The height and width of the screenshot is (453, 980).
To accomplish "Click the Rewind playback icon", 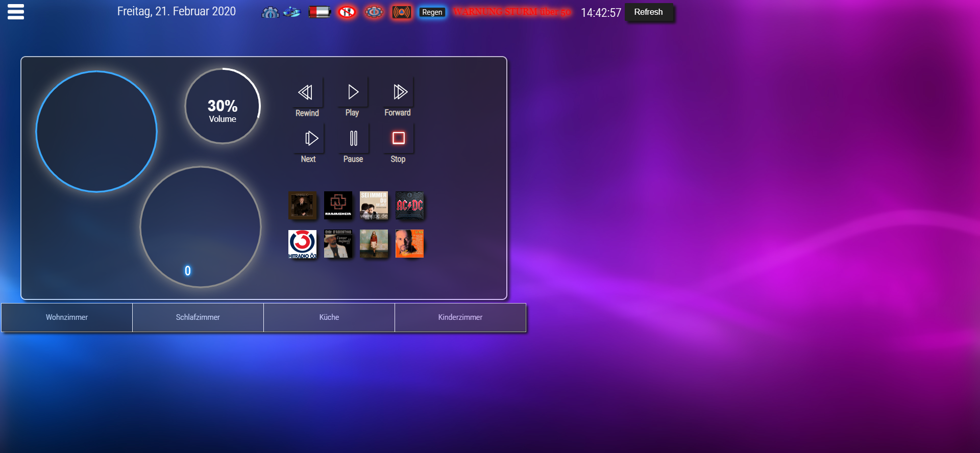I will [306, 93].
